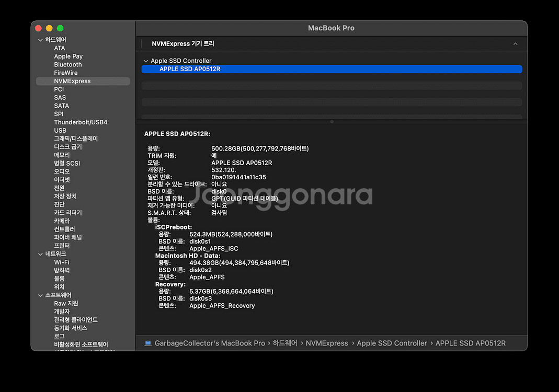
Task: Open Wi-Fi network info
Action: [x=62, y=262]
